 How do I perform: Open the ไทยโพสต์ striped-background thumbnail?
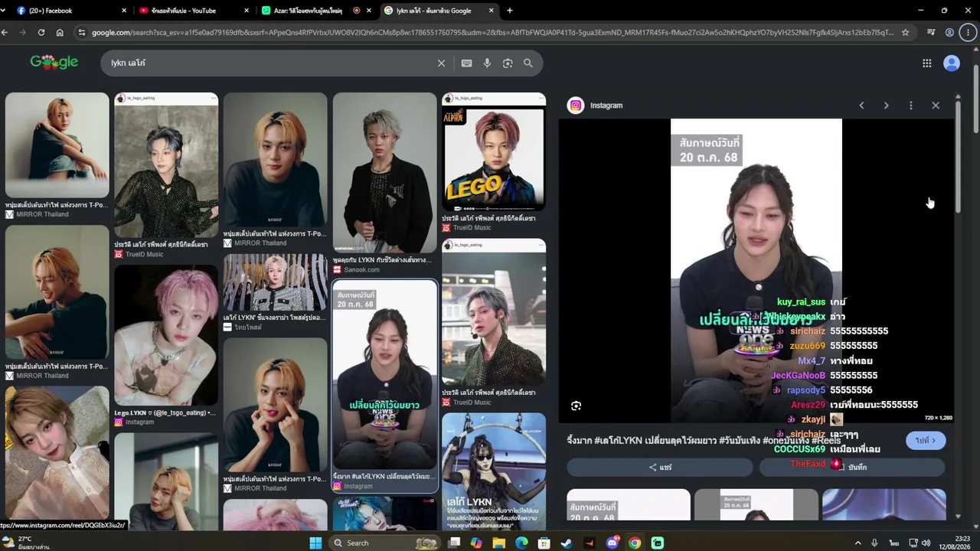pos(275,282)
